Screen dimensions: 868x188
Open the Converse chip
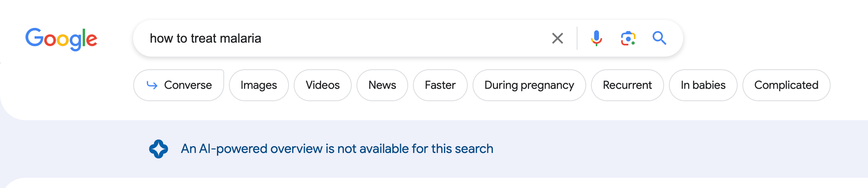coord(179,85)
